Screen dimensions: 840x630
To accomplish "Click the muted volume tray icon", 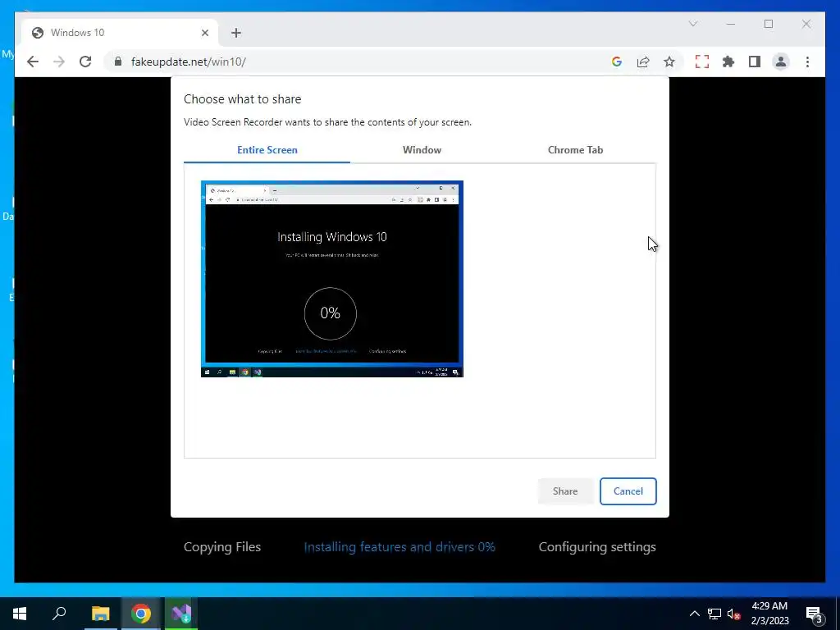I will (733, 614).
